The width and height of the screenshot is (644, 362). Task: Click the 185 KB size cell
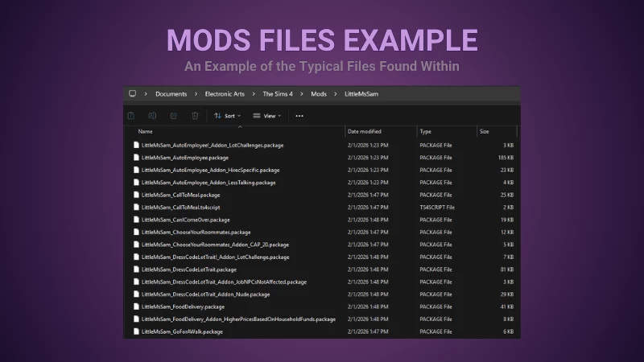(x=506, y=158)
